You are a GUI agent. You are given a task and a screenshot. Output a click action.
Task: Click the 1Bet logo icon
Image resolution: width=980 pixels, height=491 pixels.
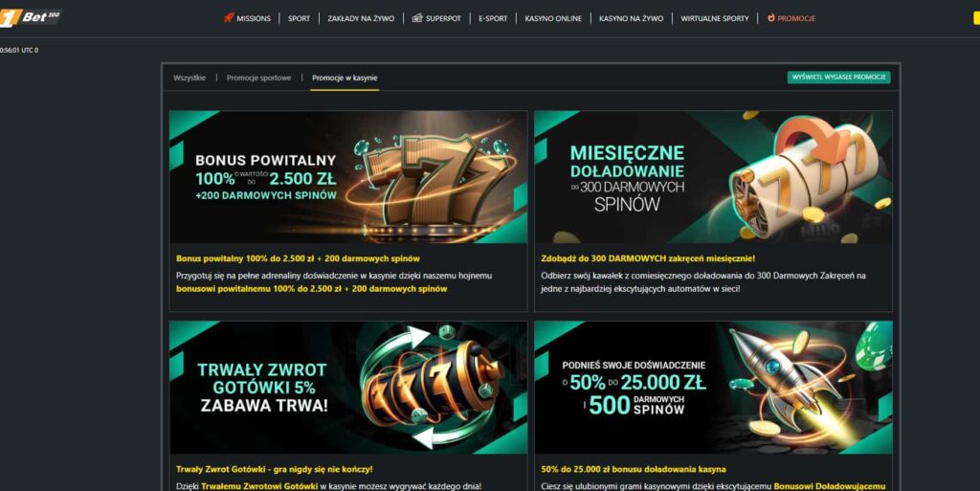pyautogui.click(x=30, y=17)
